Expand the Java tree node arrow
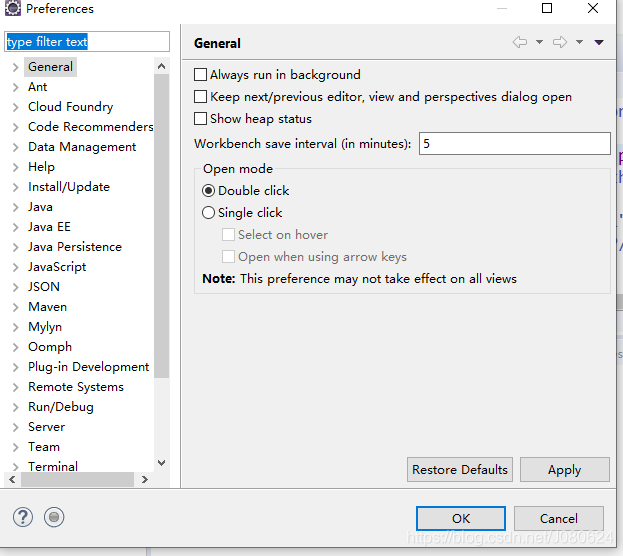This screenshot has height=556, width=623. tap(15, 207)
